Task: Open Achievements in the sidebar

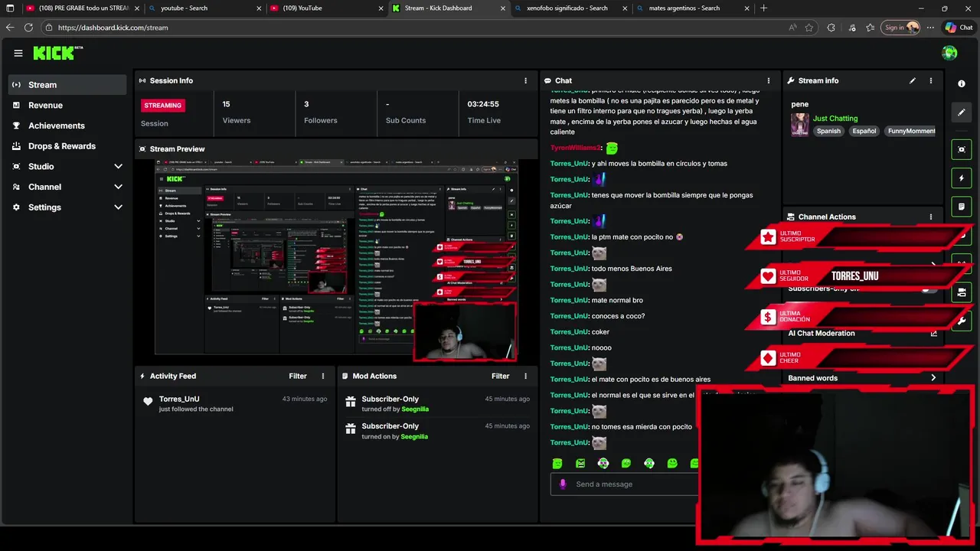Action: point(67,126)
